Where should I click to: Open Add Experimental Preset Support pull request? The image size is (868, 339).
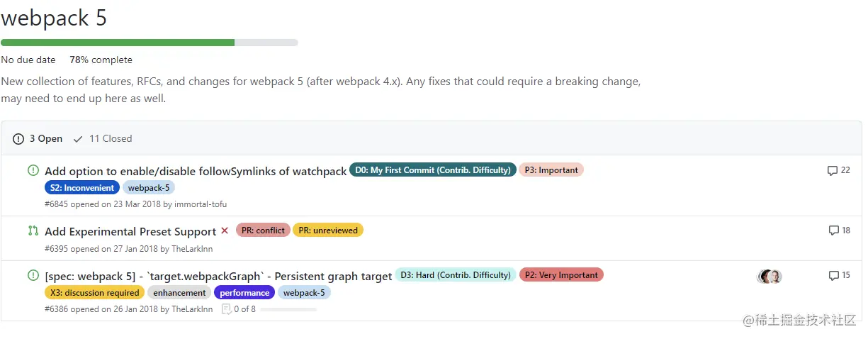130,231
